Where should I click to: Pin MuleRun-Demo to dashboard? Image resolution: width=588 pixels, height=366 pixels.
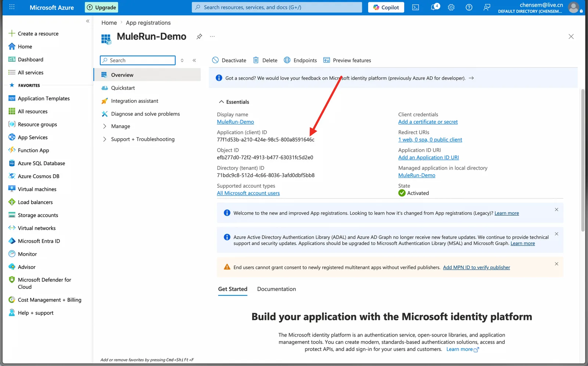(199, 36)
